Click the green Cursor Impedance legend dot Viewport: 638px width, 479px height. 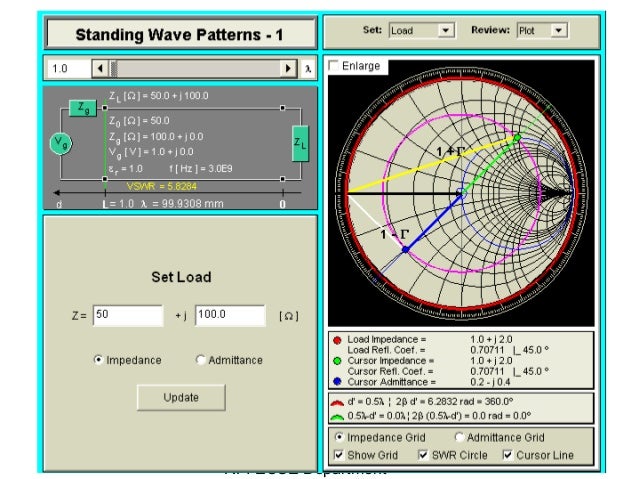coord(337,361)
